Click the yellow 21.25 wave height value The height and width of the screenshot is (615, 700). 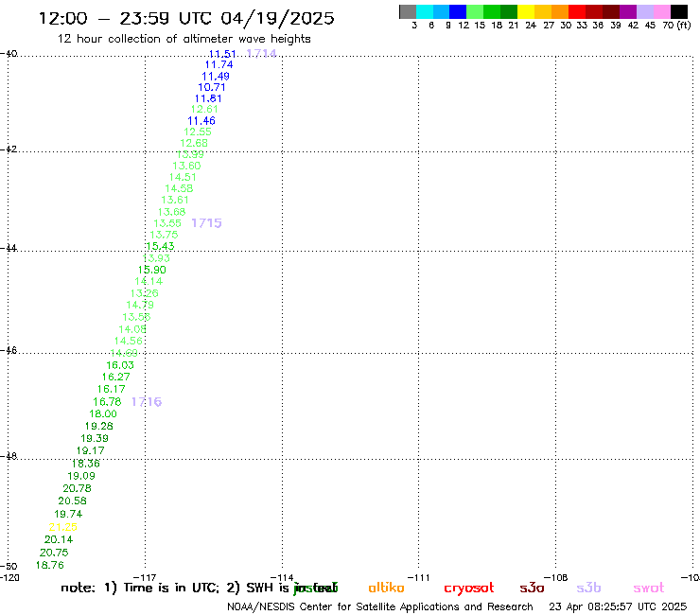(63, 527)
